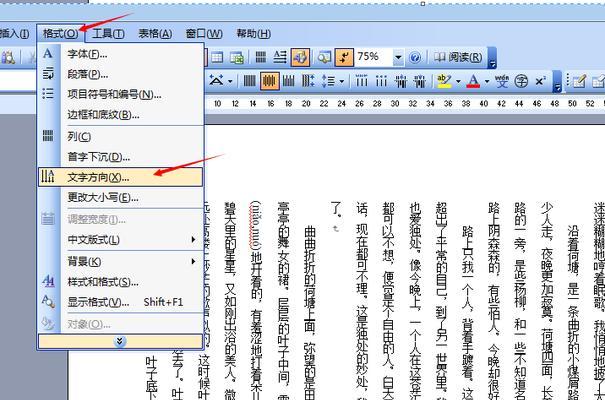Select 首字下沉(D)... drop cap entry
605x400 pixels.
pos(120,157)
